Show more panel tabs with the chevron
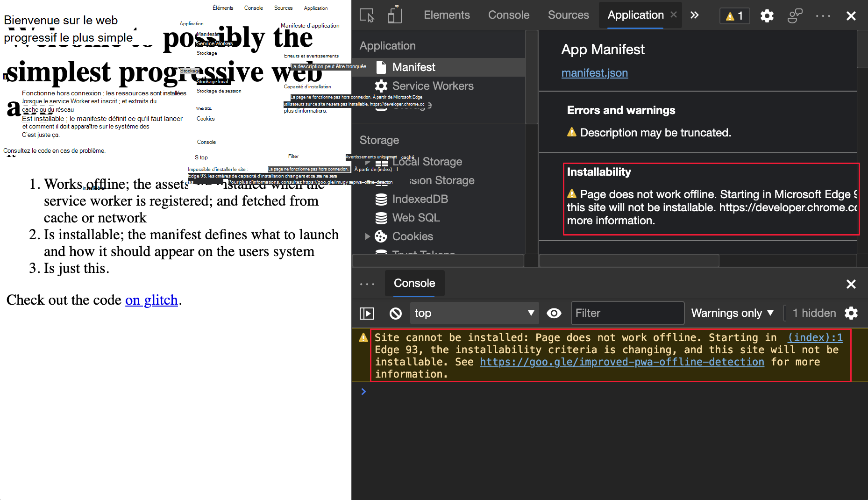This screenshot has width=868, height=500. click(x=694, y=15)
